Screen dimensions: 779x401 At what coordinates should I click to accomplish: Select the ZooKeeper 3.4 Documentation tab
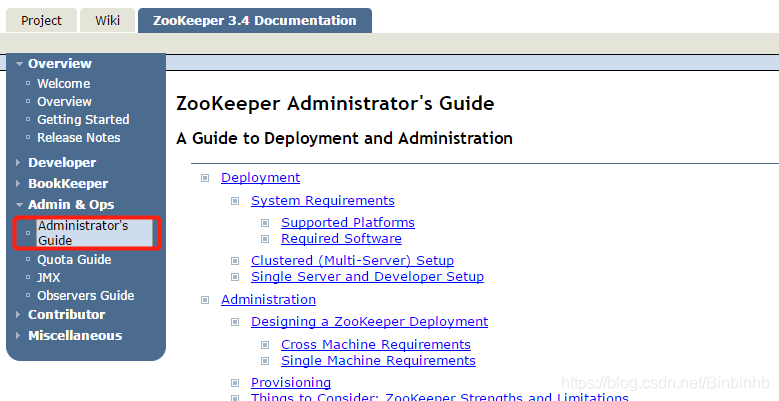click(254, 20)
